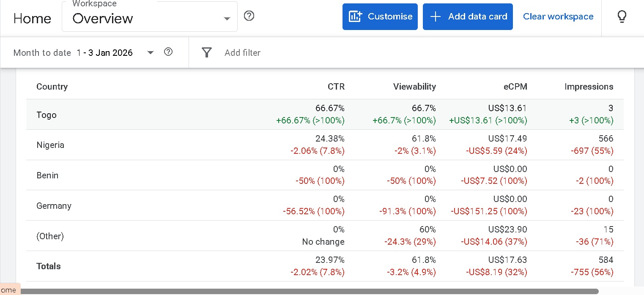Sort by the CTR column header
644x295 pixels.
[x=336, y=87]
